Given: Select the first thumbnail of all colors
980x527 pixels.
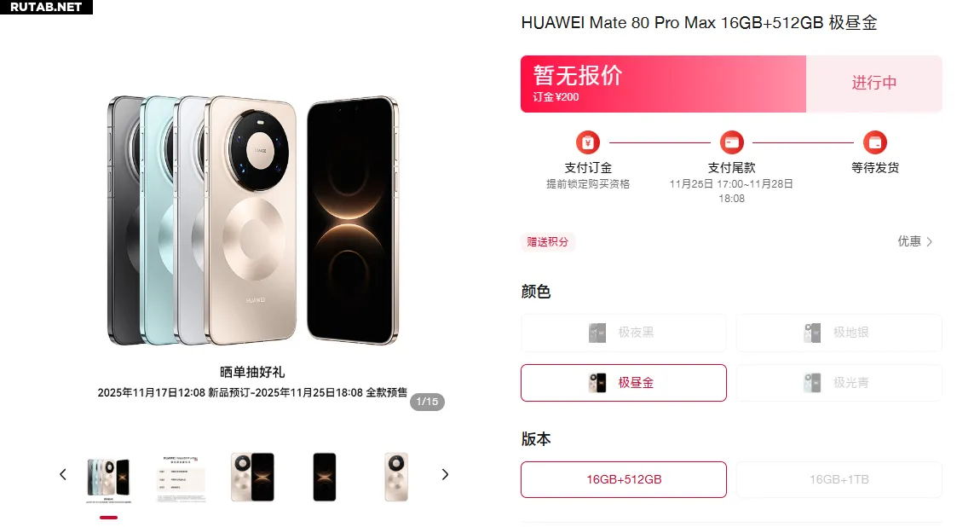Looking at the screenshot, I should click(x=108, y=478).
